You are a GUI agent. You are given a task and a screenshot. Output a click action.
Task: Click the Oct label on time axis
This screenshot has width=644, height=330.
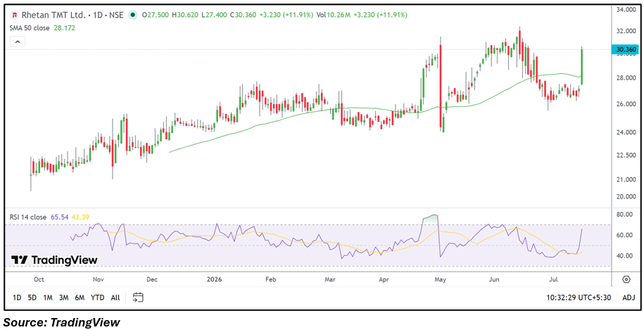point(39,279)
